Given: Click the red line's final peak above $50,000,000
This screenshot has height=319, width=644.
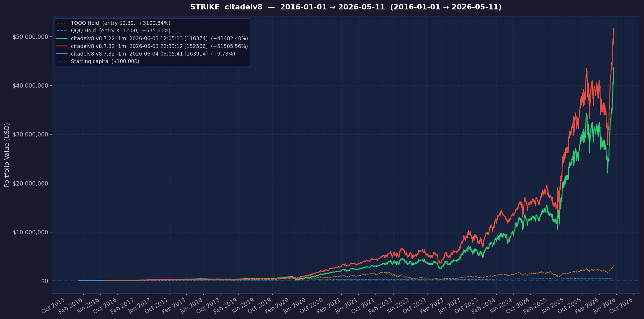Looking at the screenshot, I should pos(613,29).
